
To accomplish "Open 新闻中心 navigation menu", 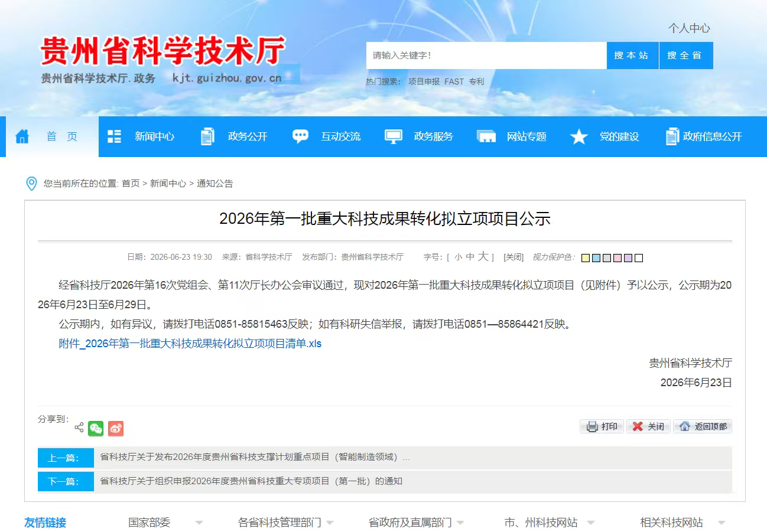I will pyautogui.click(x=154, y=136).
